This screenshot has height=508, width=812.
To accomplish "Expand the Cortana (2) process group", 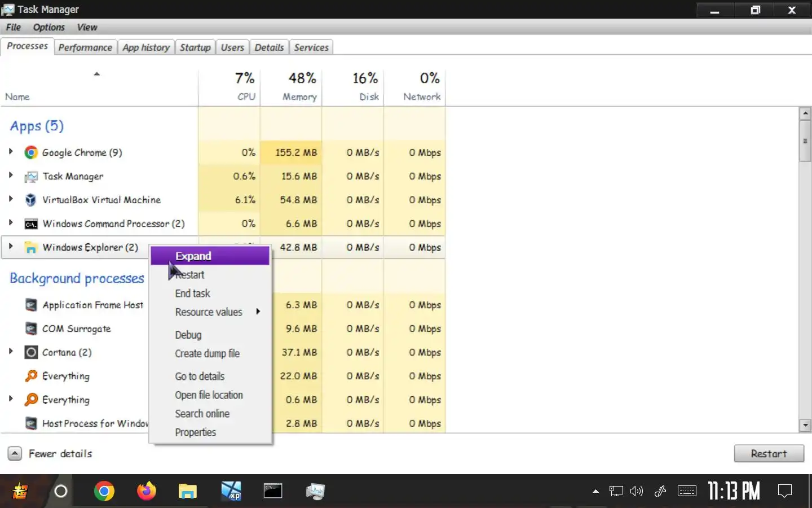I will pyautogui.click(x=11, y=351).
